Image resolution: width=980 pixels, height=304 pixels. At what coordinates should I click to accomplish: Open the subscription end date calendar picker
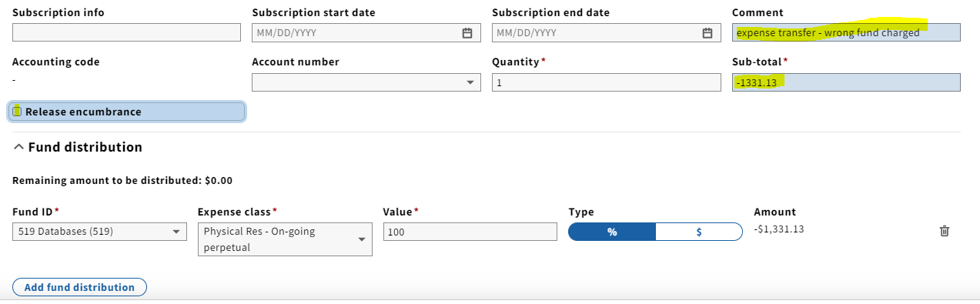[707, 33]
